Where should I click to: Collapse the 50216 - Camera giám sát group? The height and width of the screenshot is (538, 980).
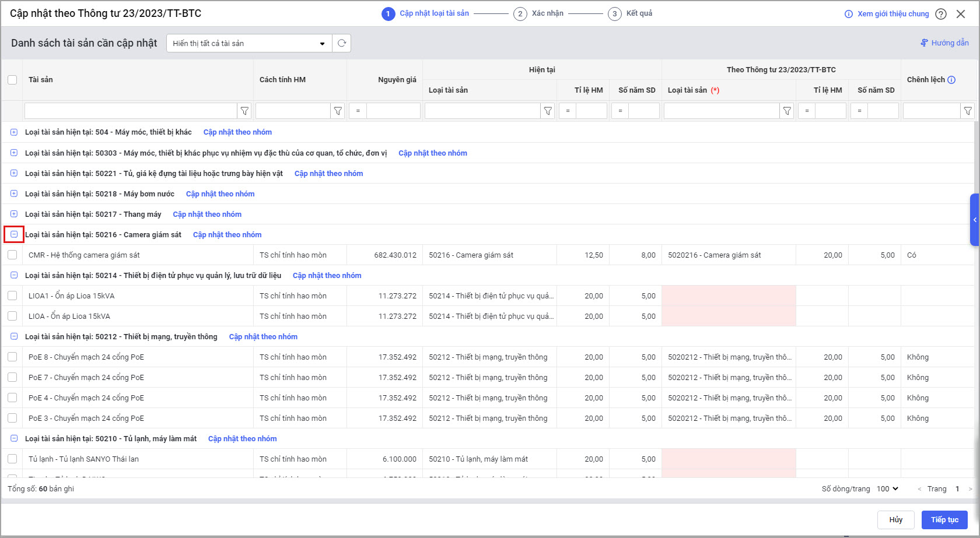point(14,234)
